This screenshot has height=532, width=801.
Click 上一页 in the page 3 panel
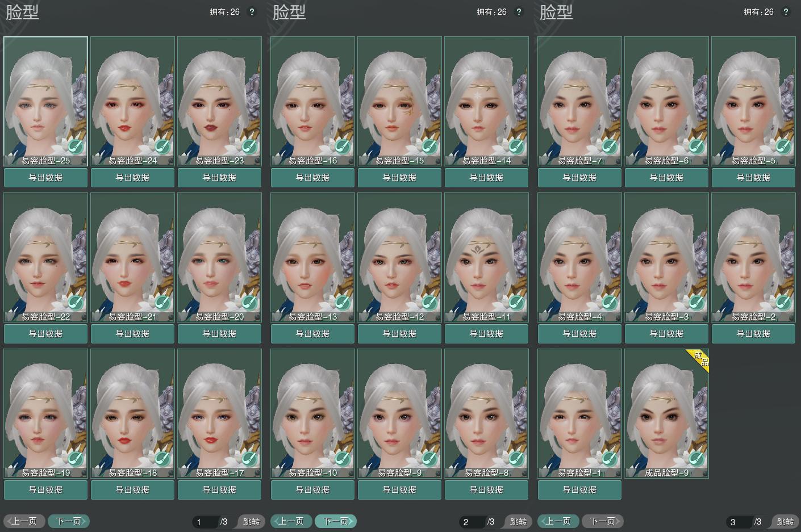click(x=558, y=521)
